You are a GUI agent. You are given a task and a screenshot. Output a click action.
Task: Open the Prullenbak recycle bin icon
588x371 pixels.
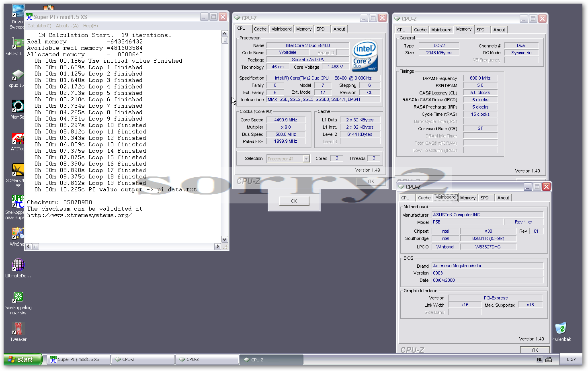pyautogui.click(x=561, y=328)
